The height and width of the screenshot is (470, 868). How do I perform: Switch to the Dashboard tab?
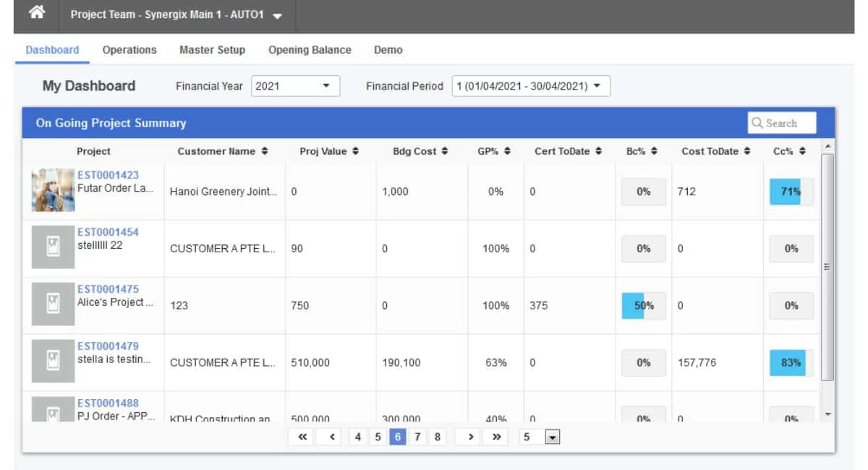(52, 50)
